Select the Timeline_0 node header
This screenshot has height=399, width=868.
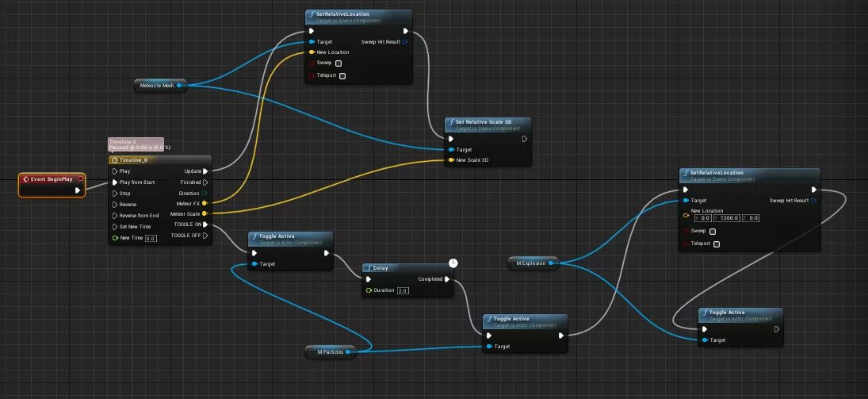[160, 160]
